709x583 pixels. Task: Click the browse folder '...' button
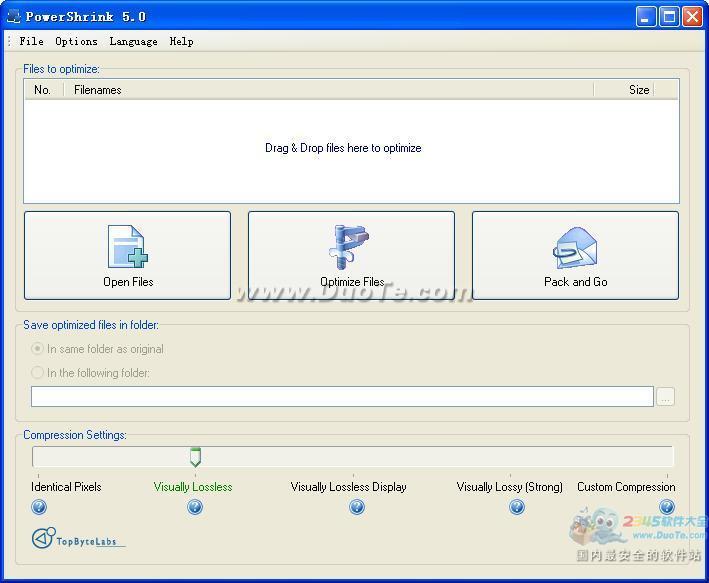tap(665, 397)
